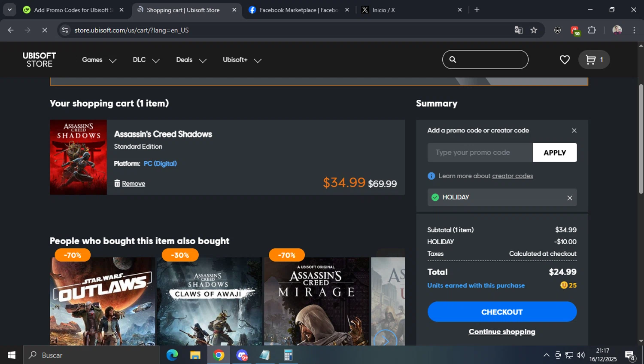The width and height of the screenshot is (644, 364).
Task: Click the taskbar clock showing 21:17
Action: pos(603,355)
